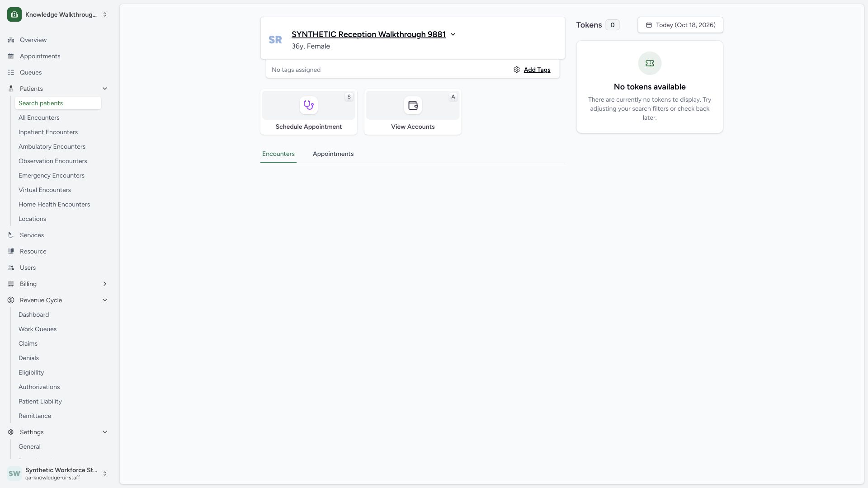This screenshot has height=488, width=868.
Task: Open Remittance page
Action: tap(35, 416)
